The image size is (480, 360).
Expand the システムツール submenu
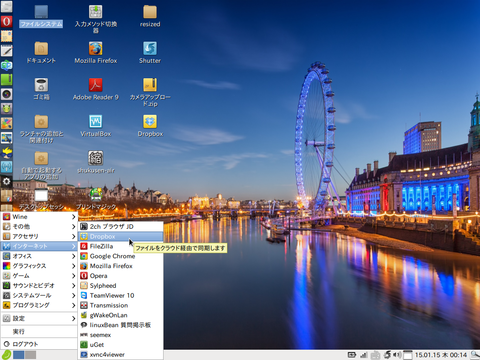39,295
